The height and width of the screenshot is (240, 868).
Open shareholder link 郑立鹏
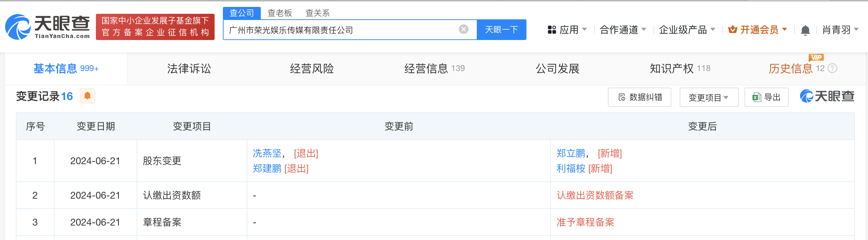tap(571, 153)
